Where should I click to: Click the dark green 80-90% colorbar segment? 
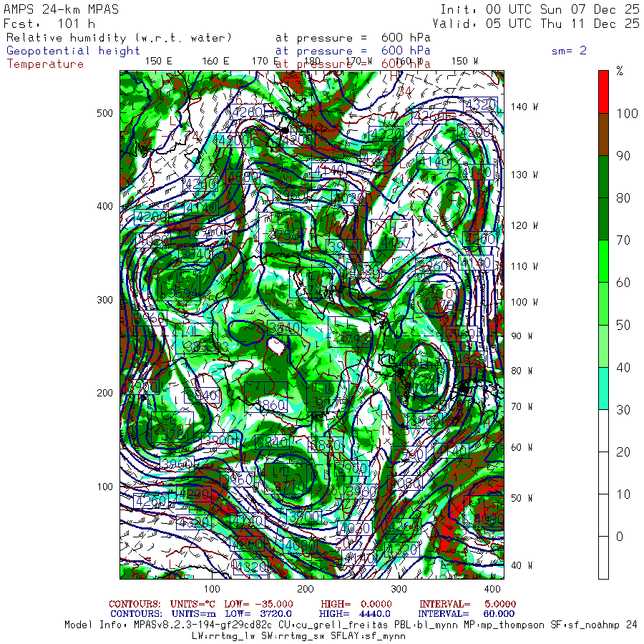(x=603, y=177)
